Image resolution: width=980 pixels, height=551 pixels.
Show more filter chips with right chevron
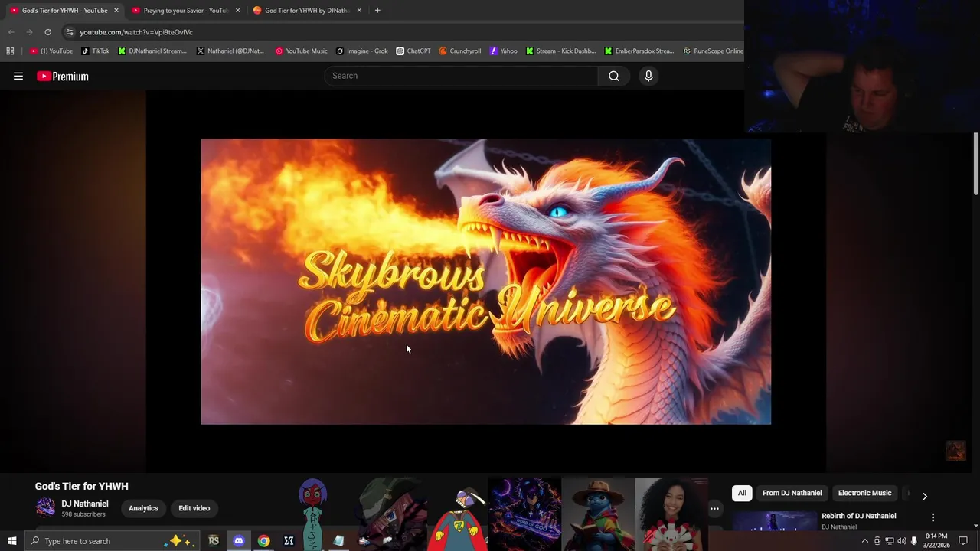pyautogui.click(x=924, y=496)
